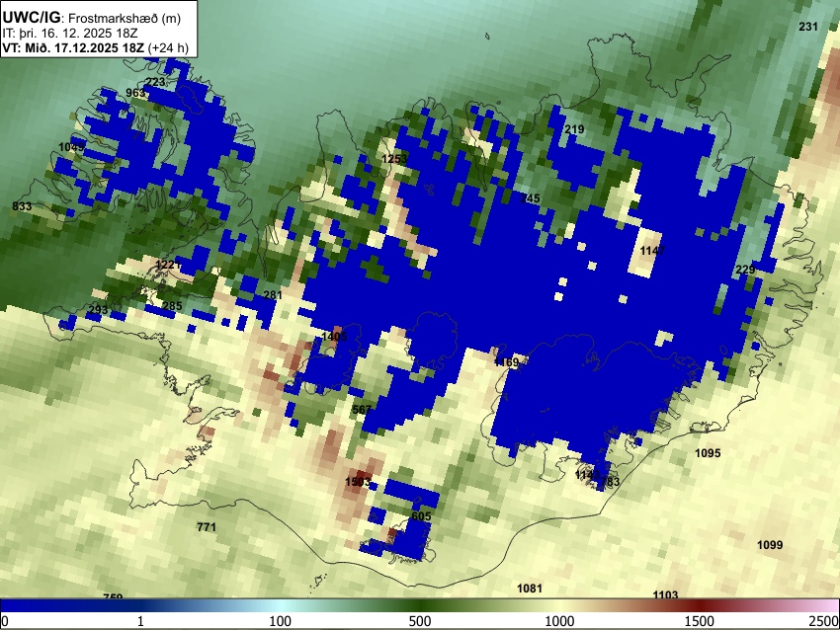Image resolution: width=840 pixels, height=630 pixels.
Task: Click the map value 1405
Action: coord(334,336)
